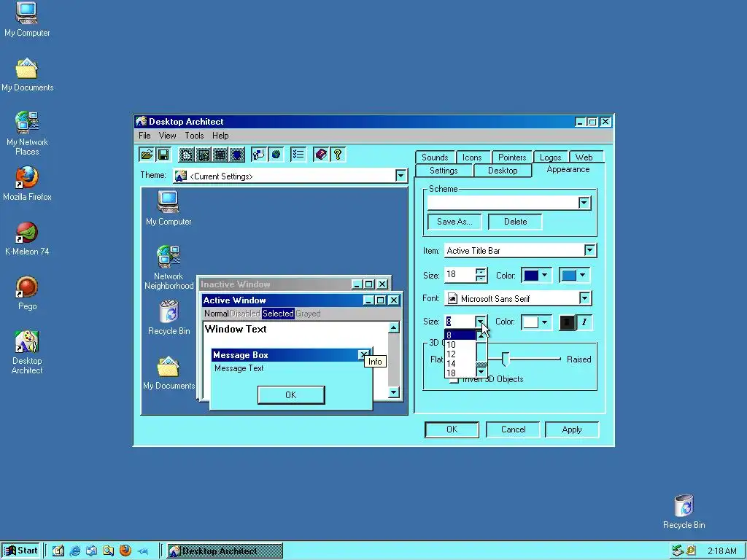Click the font size list scroll down arrow
This screenshot has height=560, width=747.
coord(481,372)
